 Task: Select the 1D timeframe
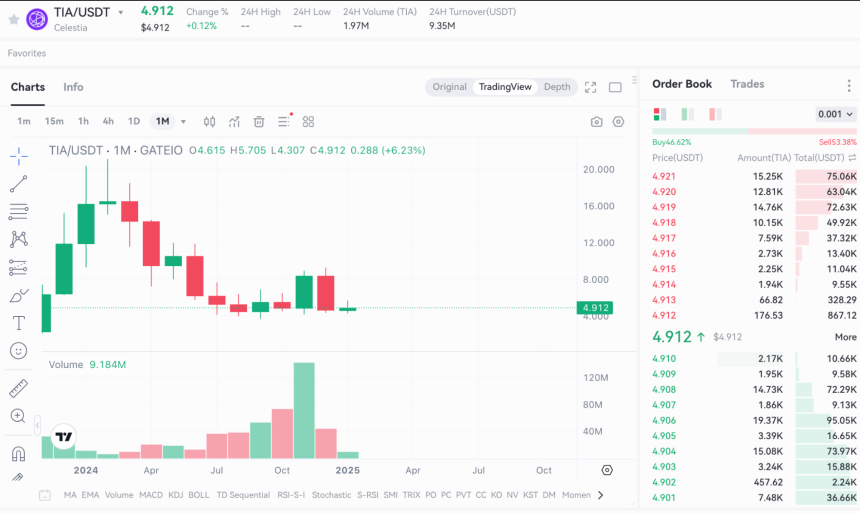click(134, 121)
